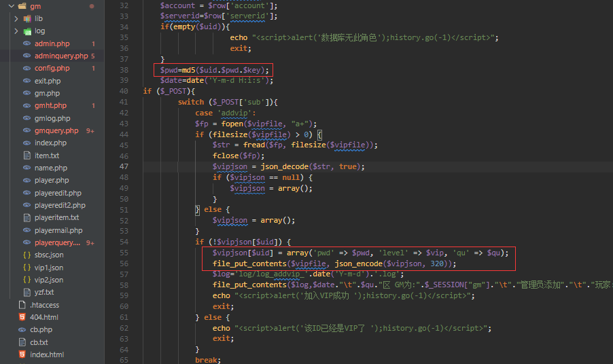The width and height of the screenshot is (613, 364).
Task: Click line number 38 in the gutter
Action: (124, 70)
